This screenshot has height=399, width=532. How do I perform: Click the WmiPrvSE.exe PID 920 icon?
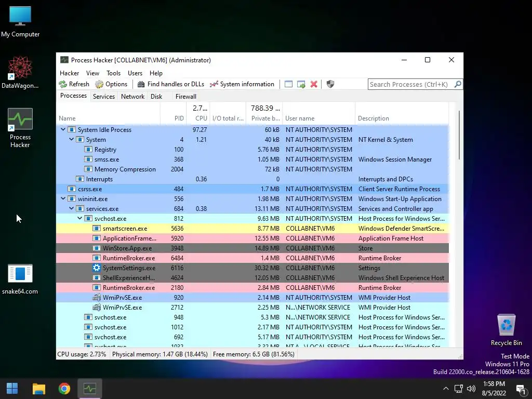coord(97,297)
